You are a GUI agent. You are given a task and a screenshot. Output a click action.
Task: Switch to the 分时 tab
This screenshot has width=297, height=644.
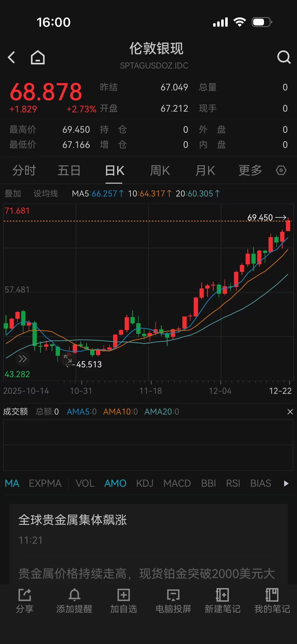point(24,170)
